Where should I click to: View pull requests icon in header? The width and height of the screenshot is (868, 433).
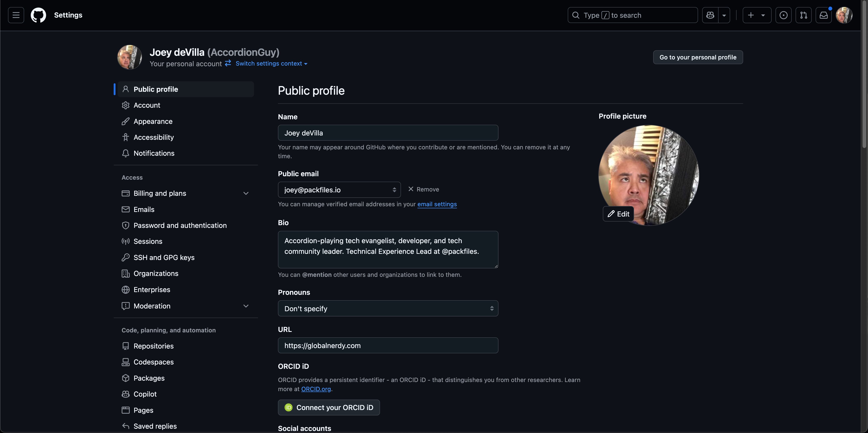click(x=804, y=15)
